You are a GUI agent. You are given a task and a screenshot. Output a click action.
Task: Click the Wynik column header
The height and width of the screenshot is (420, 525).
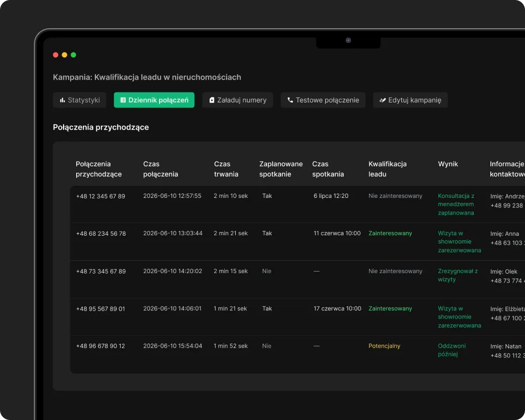(448, 164)
